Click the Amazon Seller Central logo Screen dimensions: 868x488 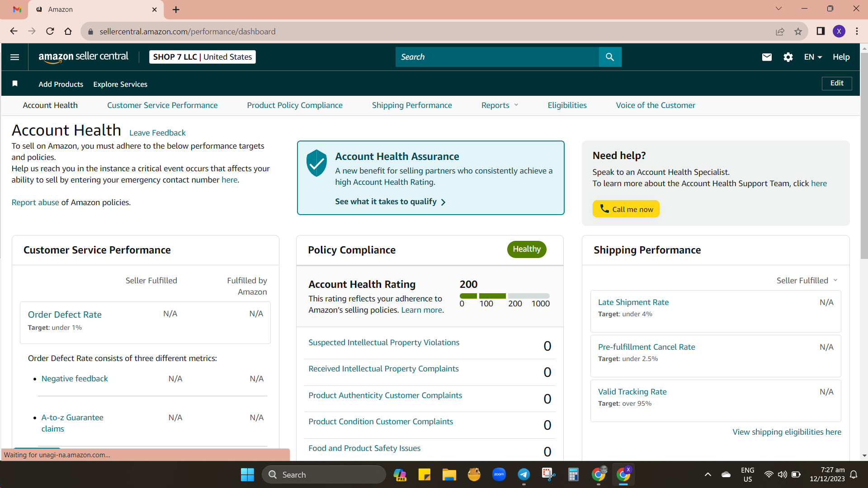(84, 57)
